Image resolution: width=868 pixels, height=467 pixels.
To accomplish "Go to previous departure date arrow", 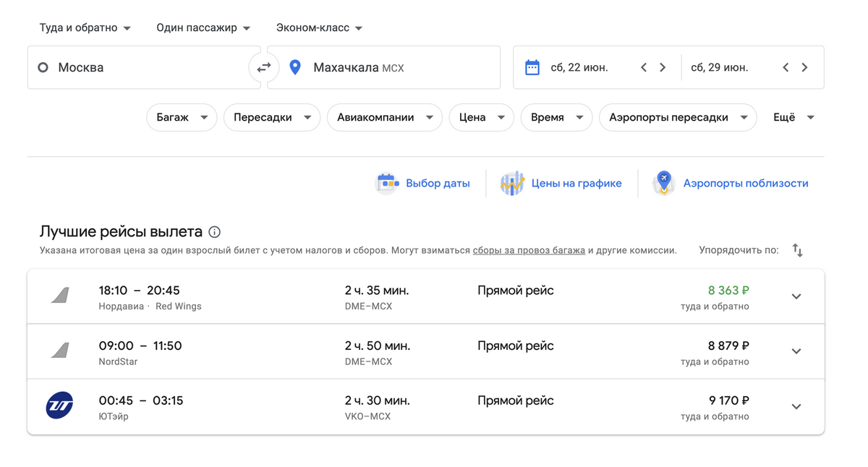I will [644, 67].
